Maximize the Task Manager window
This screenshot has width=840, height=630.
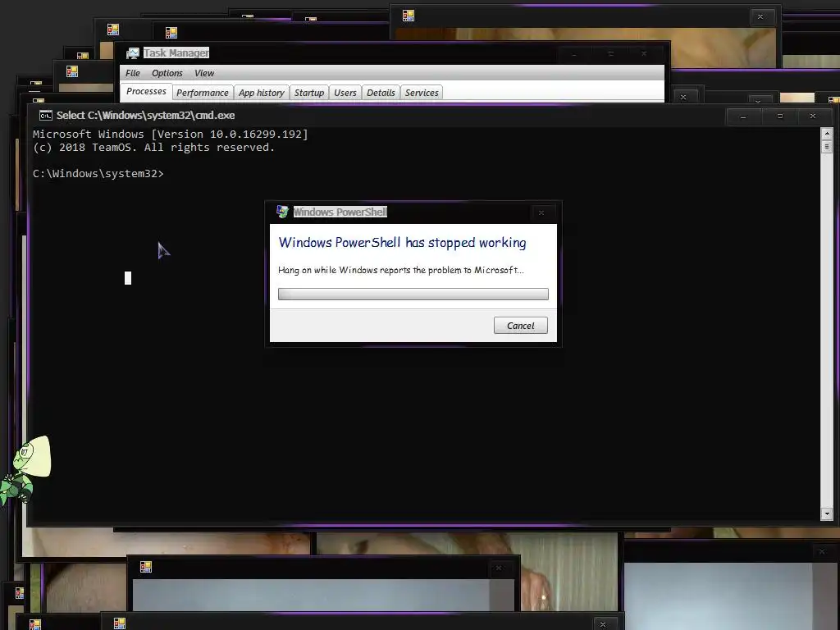coord(610,53)
